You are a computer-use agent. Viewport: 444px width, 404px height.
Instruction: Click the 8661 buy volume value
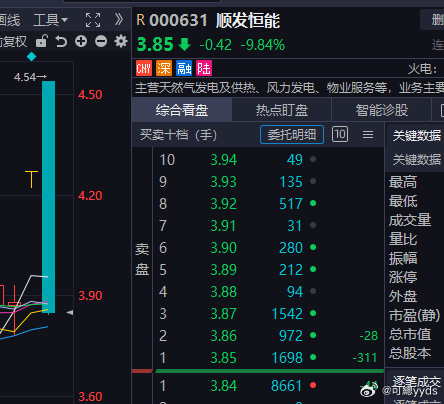[287, 386]
